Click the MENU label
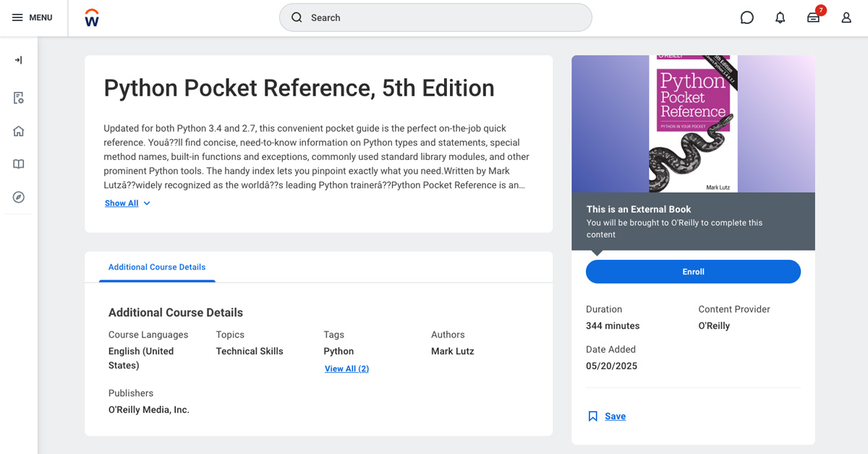868x454 pixels. coord(41,17)
